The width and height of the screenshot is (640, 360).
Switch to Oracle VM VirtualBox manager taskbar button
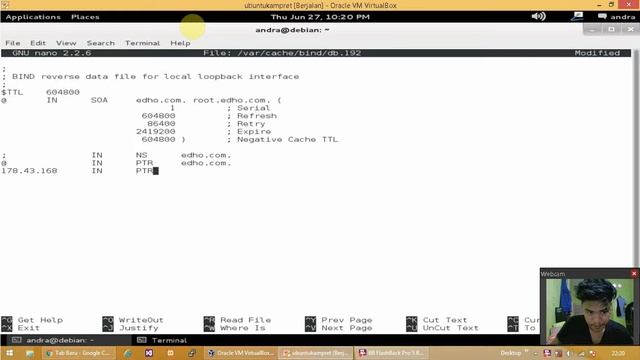(240, 353)
